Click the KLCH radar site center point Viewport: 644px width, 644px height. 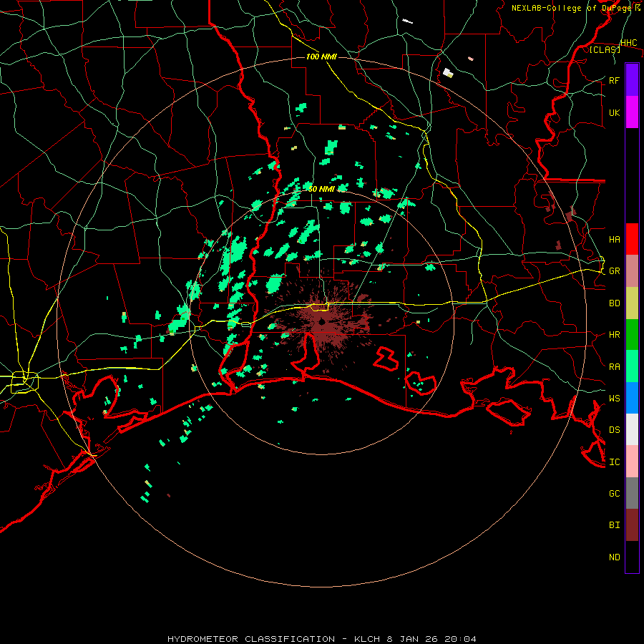point(321,322)
